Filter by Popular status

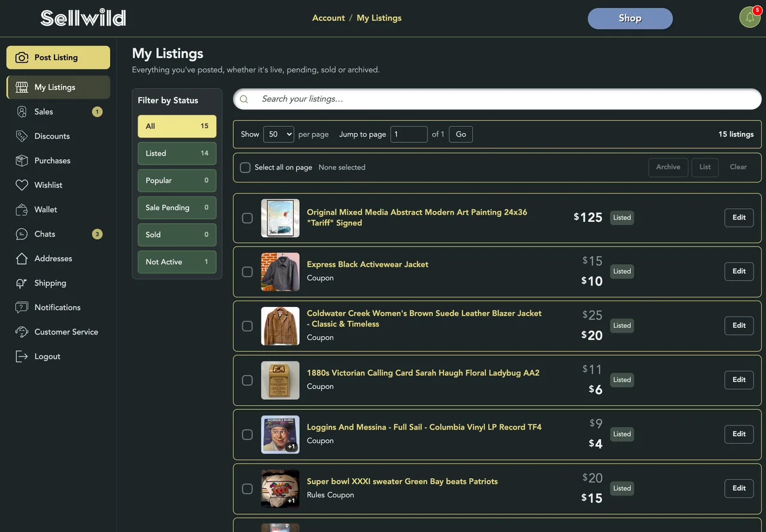coord(177,181)
